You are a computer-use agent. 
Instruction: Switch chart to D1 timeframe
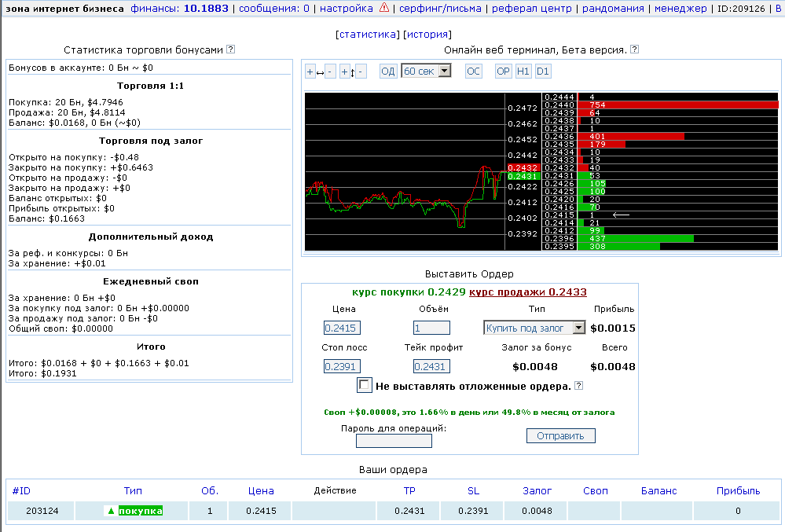[x=543, y=72]
